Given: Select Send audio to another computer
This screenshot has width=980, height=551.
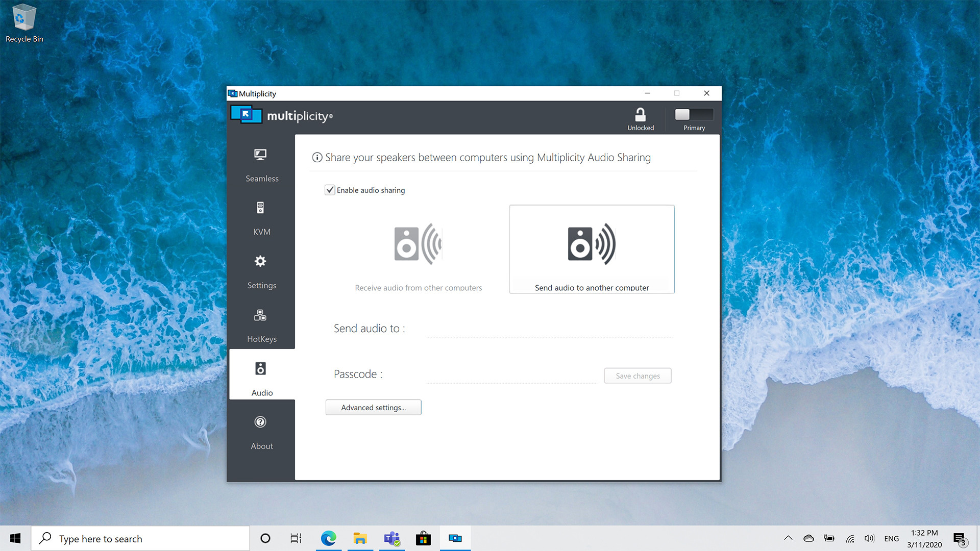Looking at the screenshot, I should (592, 249).
